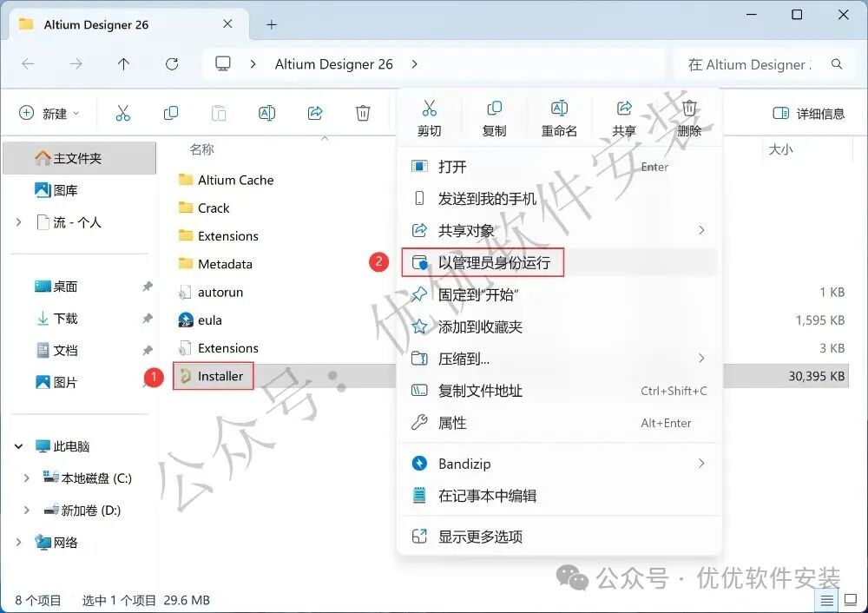
Task: Expand the 新加卷 (D:) node
Action: [27, 510]
